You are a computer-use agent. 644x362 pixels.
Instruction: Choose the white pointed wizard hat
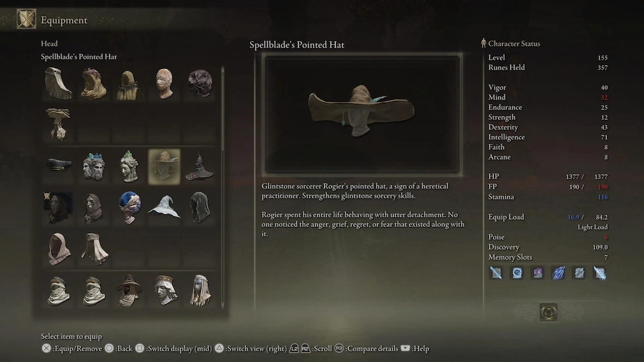pos(164,207)
